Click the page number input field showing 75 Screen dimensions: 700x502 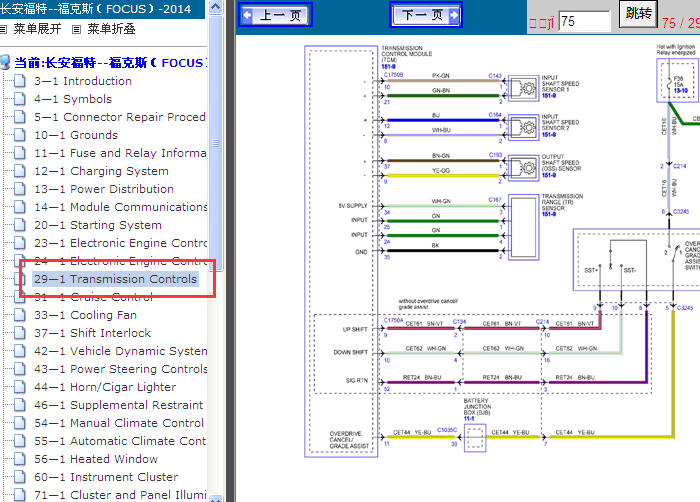coord(584,21)
